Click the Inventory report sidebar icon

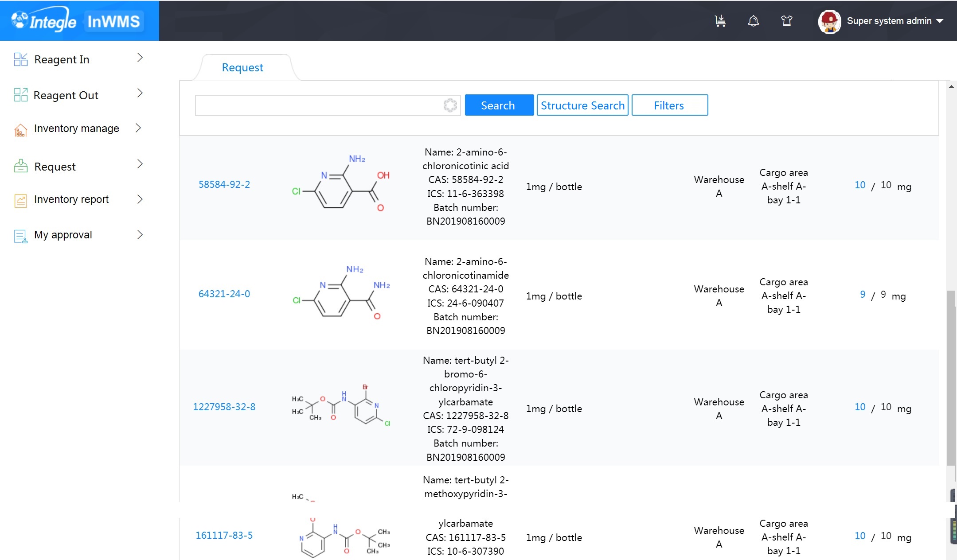click(x=20, y=198)
